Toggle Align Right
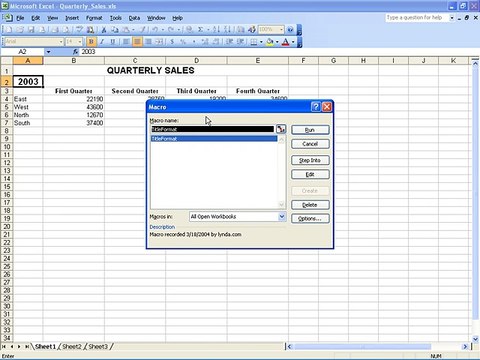The image size is (480, 360). click(148, 42)
